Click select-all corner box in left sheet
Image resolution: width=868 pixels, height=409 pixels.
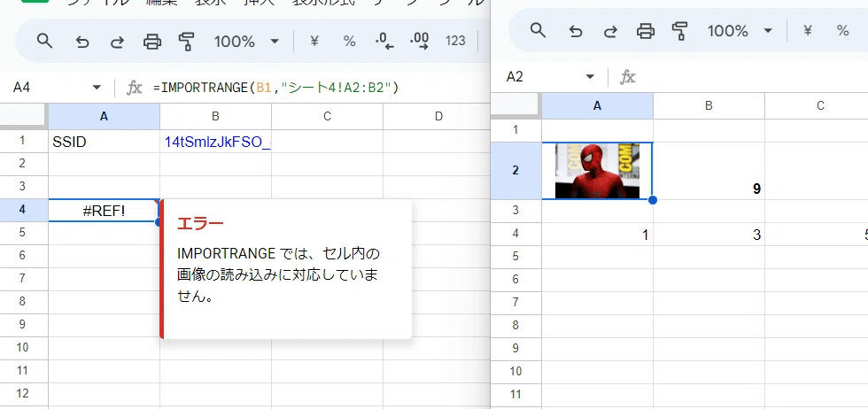click(x=24, y=116)
